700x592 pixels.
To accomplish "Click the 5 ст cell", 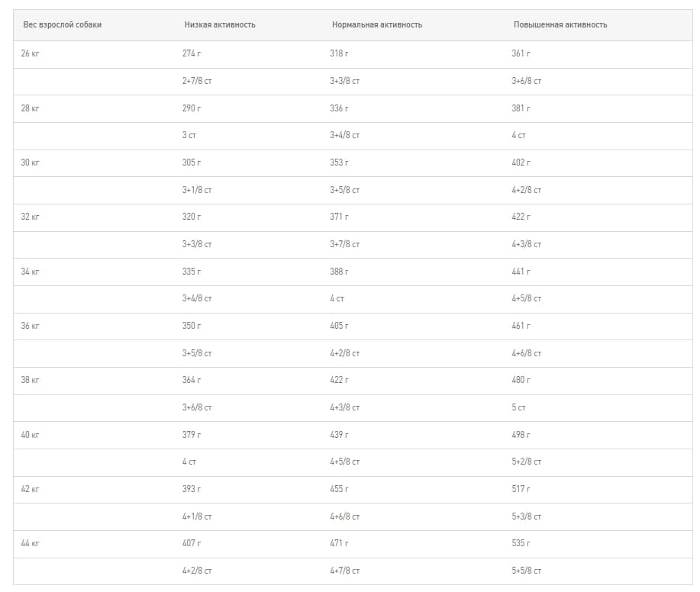I will click(518, 407).
